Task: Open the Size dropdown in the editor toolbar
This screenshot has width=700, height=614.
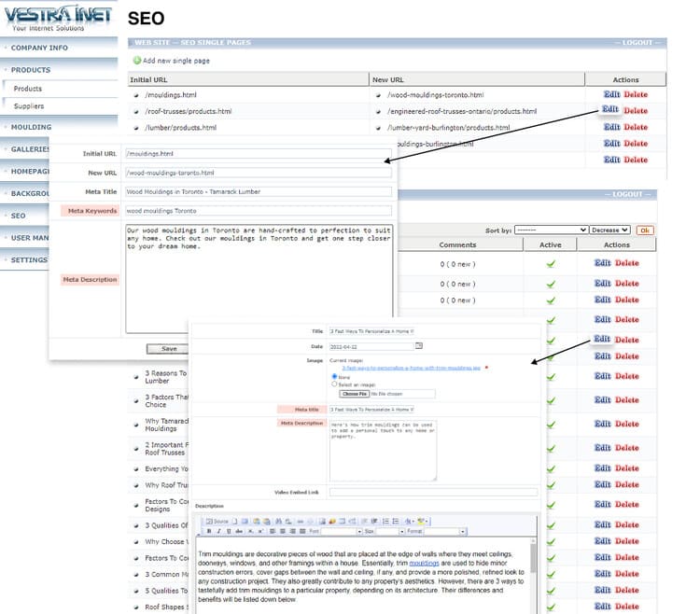Action: pyautogui.click(x=390, y=531)
